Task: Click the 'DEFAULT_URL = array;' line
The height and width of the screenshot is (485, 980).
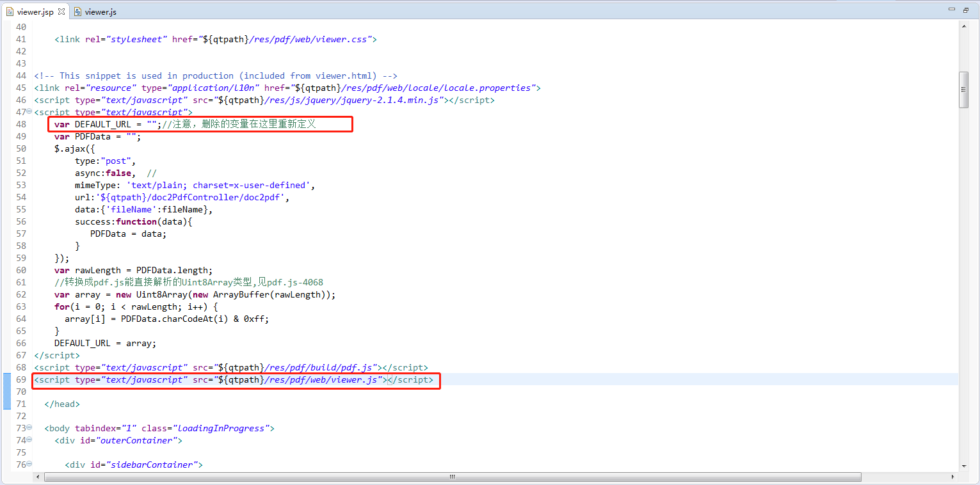Action: 106,343
